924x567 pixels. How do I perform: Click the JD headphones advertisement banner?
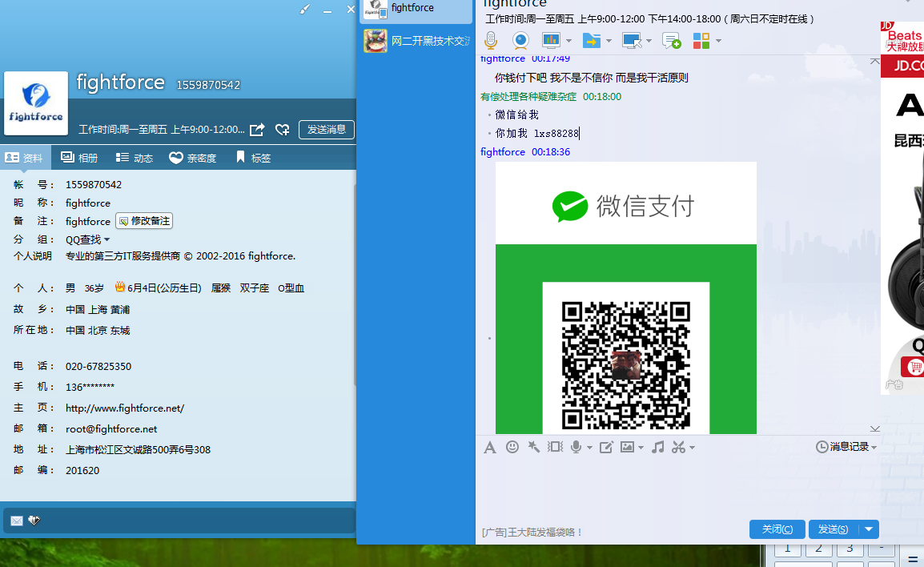coord(902,208)
